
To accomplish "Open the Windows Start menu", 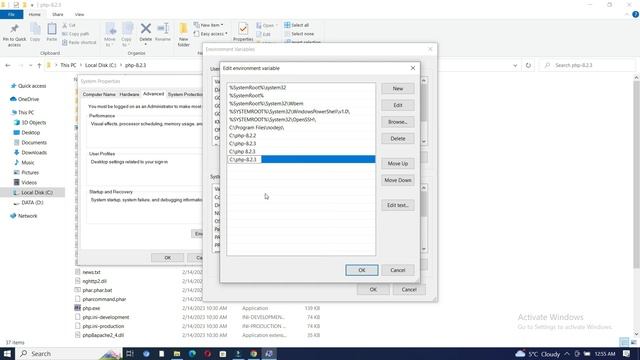I will coord(7,353).
